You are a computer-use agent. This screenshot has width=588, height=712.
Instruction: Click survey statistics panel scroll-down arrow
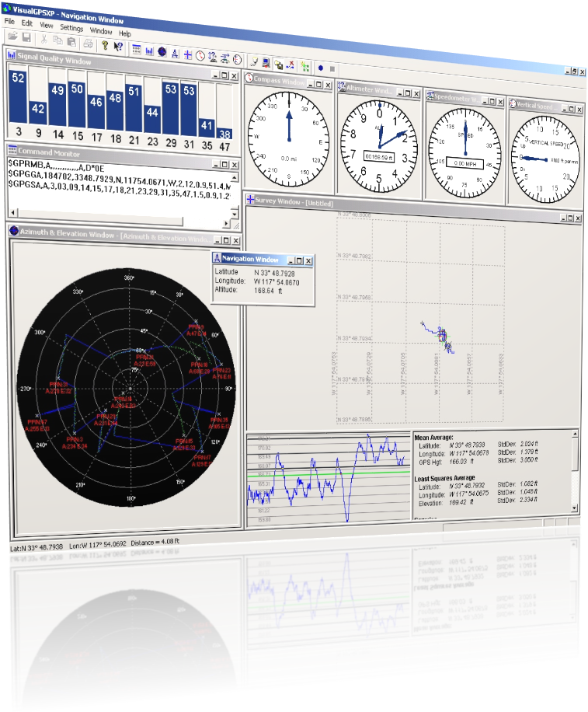[575, 508]
